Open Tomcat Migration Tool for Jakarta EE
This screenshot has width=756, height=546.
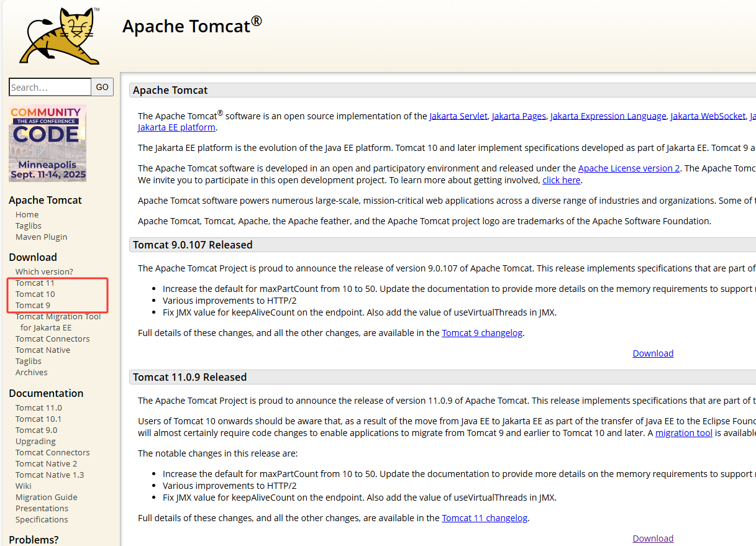click(58, 322)
